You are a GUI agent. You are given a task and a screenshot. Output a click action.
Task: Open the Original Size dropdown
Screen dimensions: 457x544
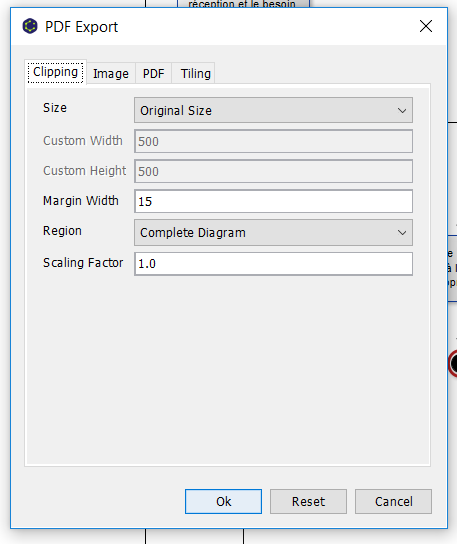[x=273, y=110]
